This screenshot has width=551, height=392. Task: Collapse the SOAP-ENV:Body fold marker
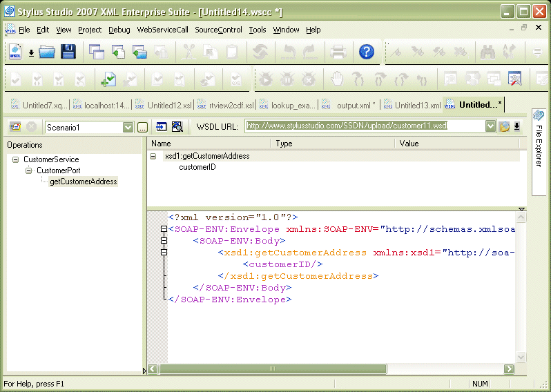coord(164,241)
